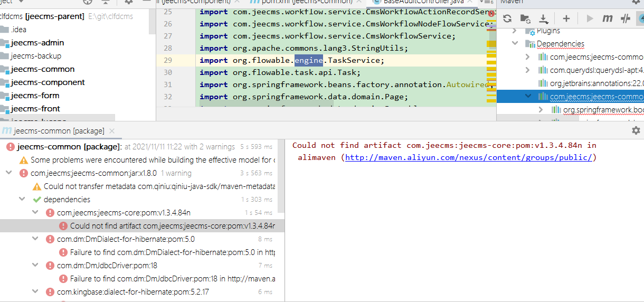Click Add Maven Projects plus icon
The height and width of the screenshot is (302, 644).
coord(566,19)
